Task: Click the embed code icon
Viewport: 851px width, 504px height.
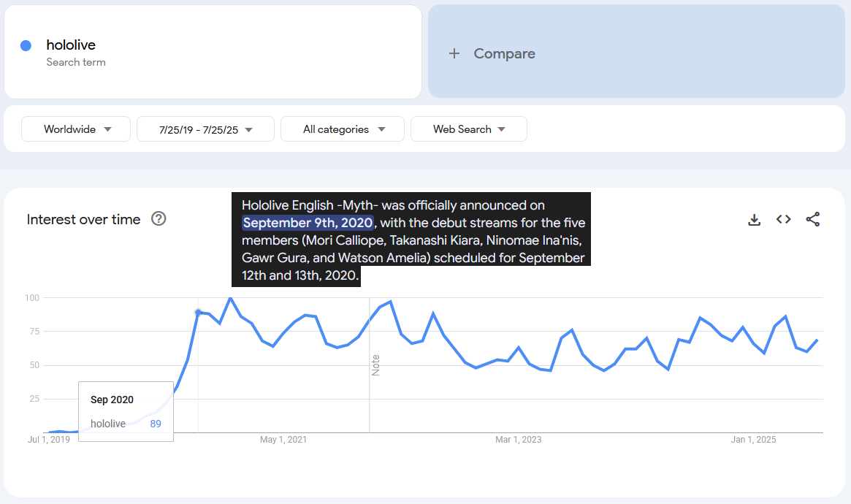Action: 784,220
